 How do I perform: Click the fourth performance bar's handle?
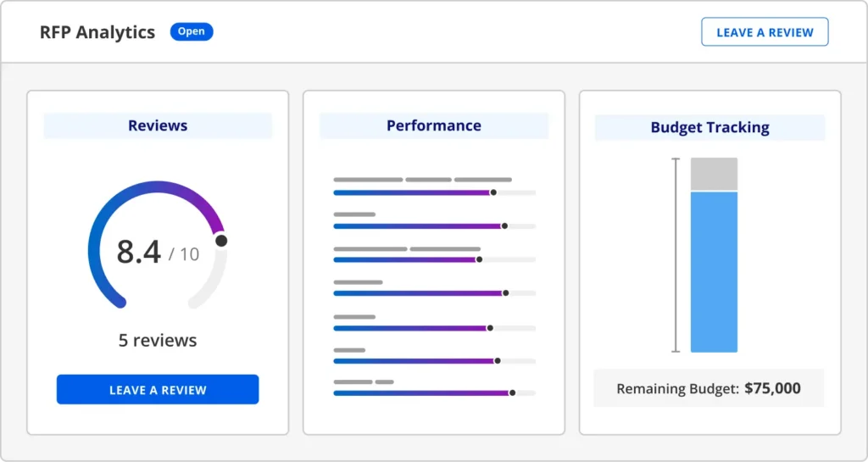click(x=505, y=292)
